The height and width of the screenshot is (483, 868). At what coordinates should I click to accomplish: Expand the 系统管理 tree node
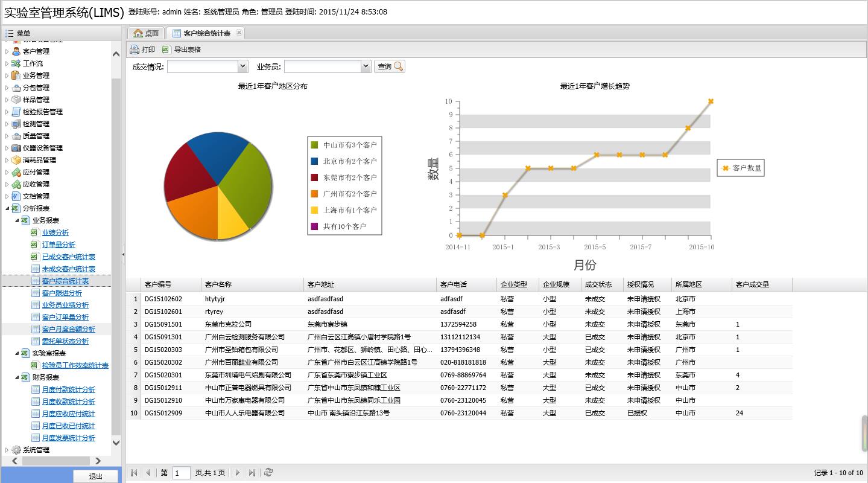[x=7, y=450]
